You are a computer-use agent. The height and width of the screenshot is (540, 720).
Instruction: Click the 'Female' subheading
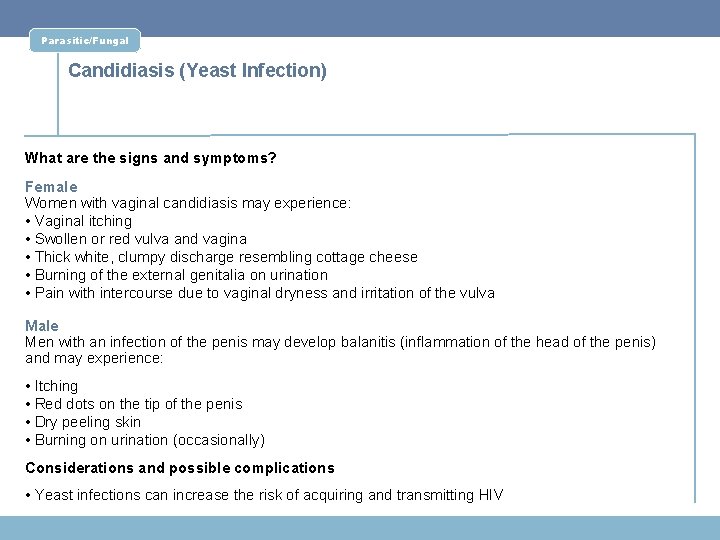[51, 186]
